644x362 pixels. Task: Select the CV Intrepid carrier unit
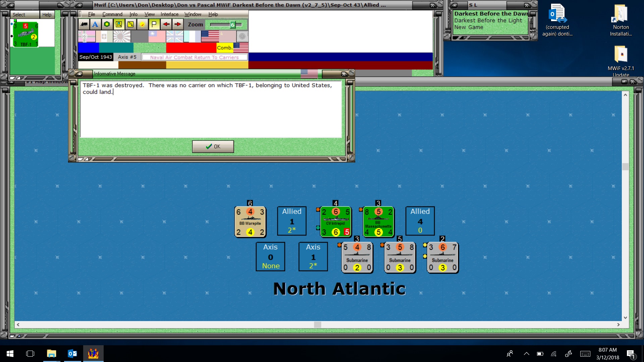(335, 222)
